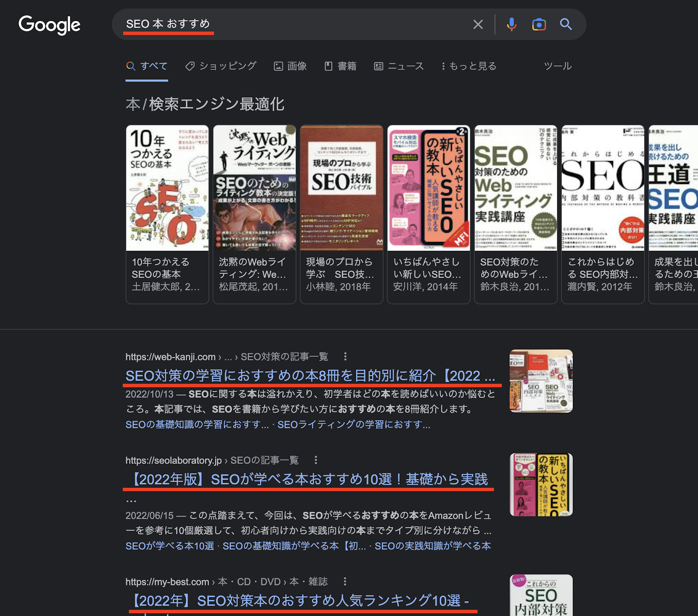Open the 沈黙のWebライティング book cover

(254, 188)
